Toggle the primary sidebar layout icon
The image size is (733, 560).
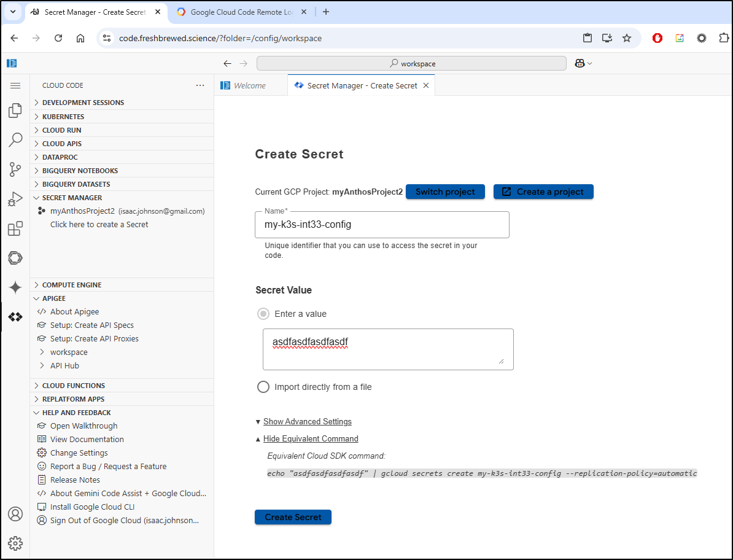coord(12,63)
